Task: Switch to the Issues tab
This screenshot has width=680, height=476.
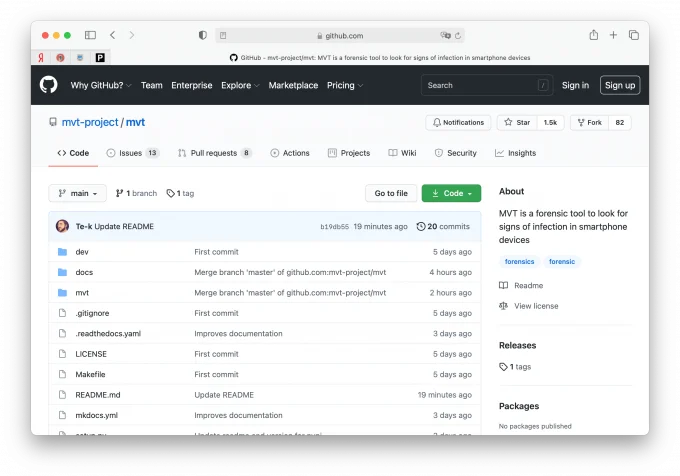Action: 133,153
